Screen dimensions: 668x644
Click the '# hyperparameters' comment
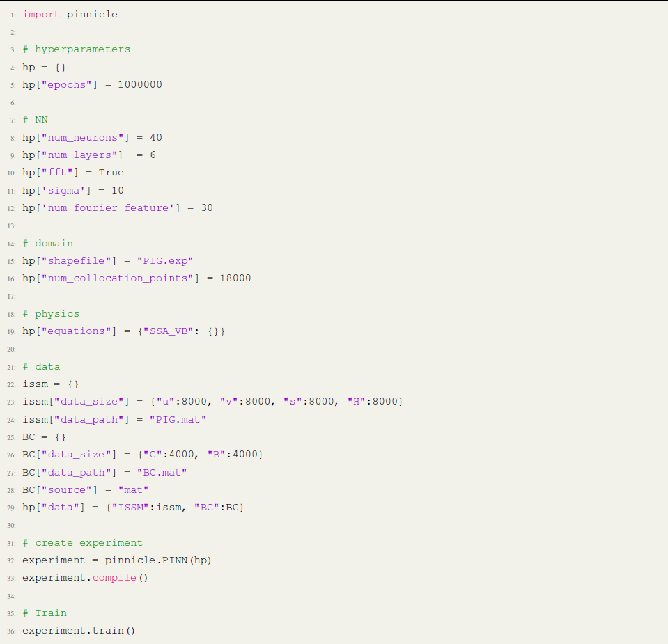click(x=76, y=49)
